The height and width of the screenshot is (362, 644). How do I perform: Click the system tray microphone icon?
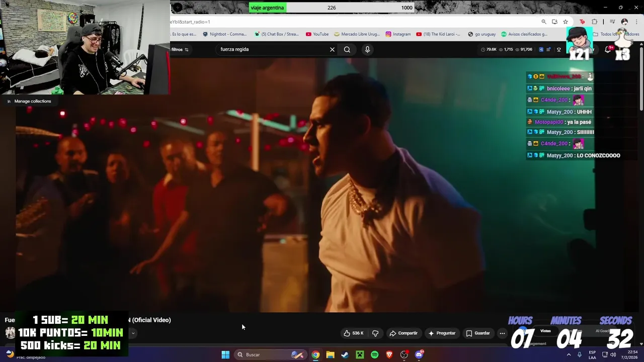580,354
